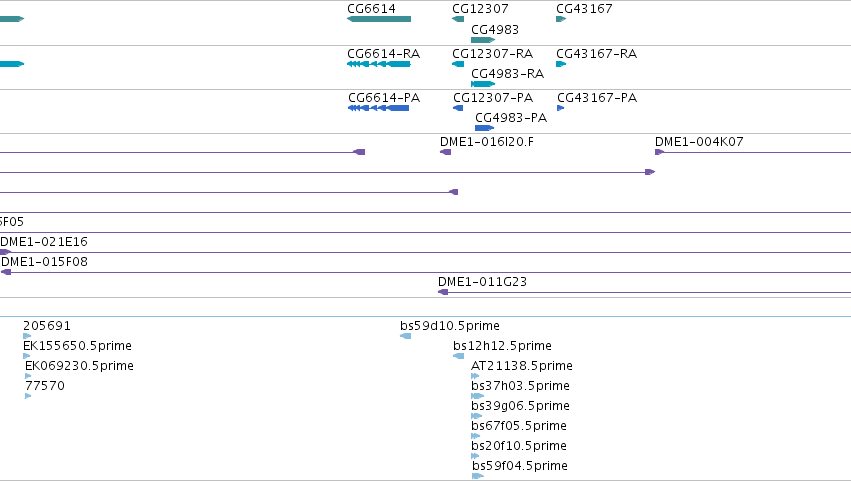This screenshot has height=481, width=851.
Task: Click the DME1-016I20.F label text
Action: pos(487,142)
